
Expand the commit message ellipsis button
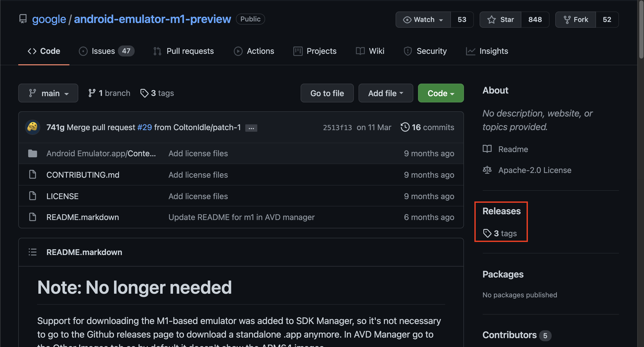click(251, 128)
